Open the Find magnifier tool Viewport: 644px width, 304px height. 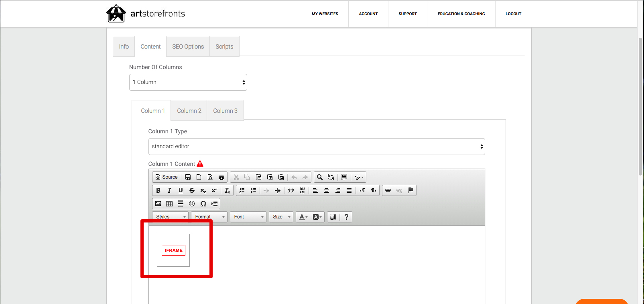320,177
